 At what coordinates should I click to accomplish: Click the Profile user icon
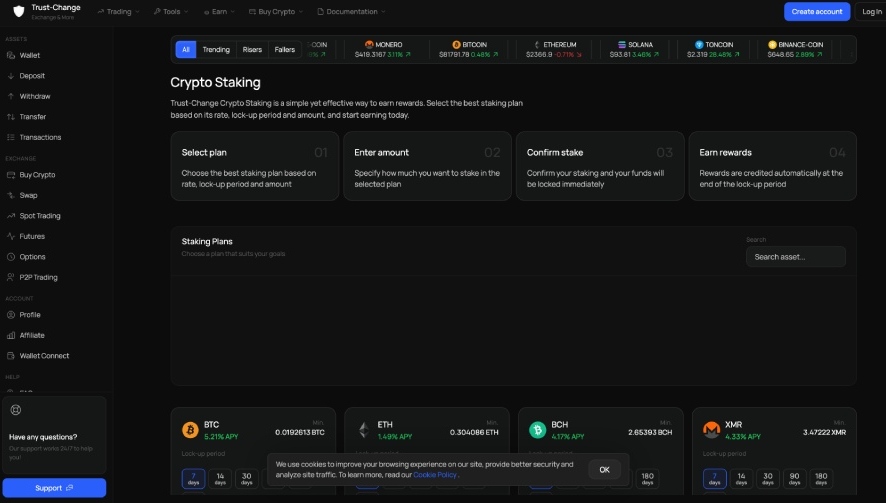[x=11, y=315]
